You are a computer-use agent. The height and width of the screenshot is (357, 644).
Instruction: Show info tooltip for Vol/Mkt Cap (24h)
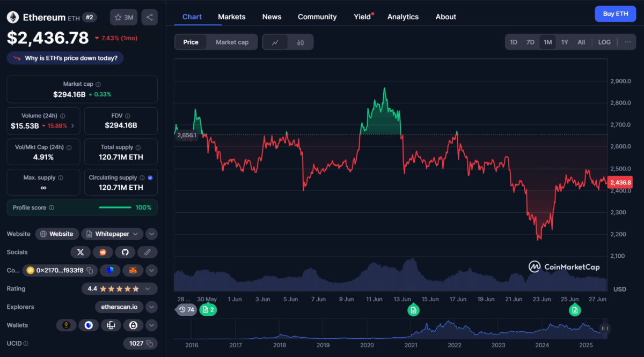point(69,147)
